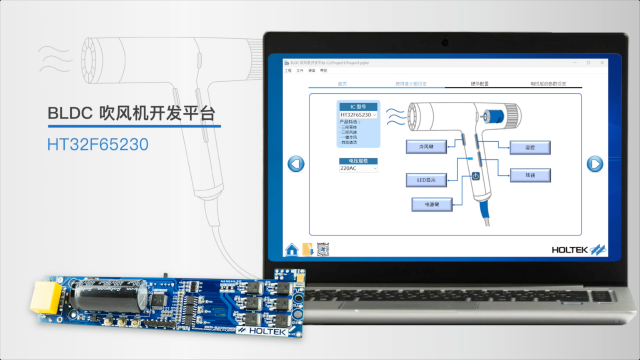The image size is (640, 360).
Task: Open the IC model dropdown showing HT32F65230
Action: pos(358,115)
